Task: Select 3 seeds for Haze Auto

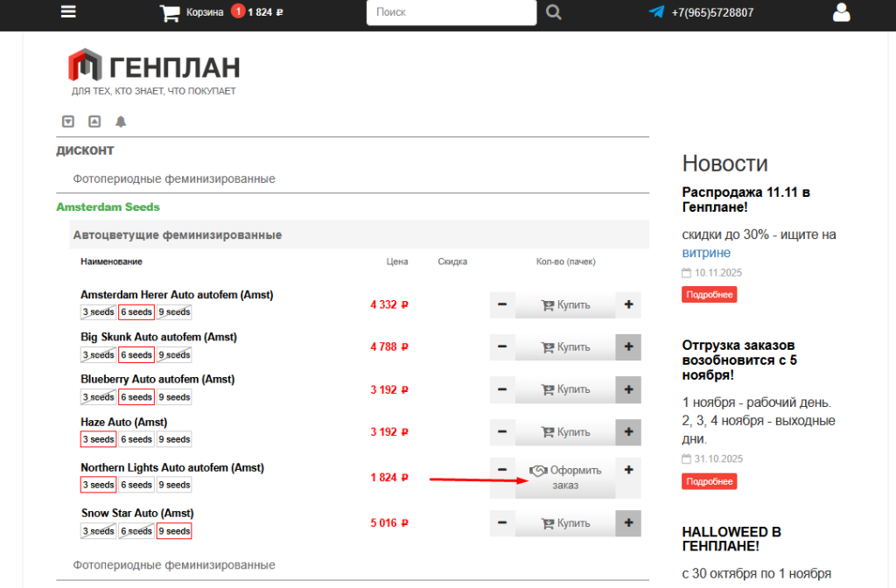Action: [98, 439]
